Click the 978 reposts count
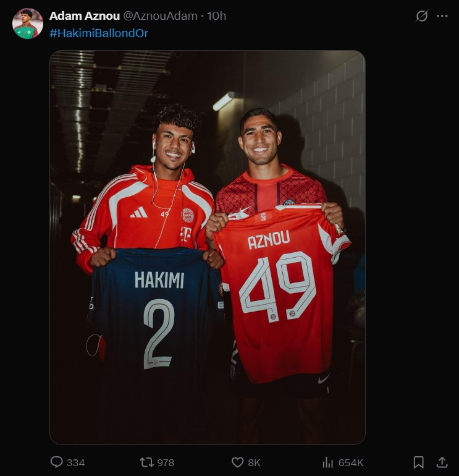The height and width of the screenshot is (476, 459). [x=166, y=462]
